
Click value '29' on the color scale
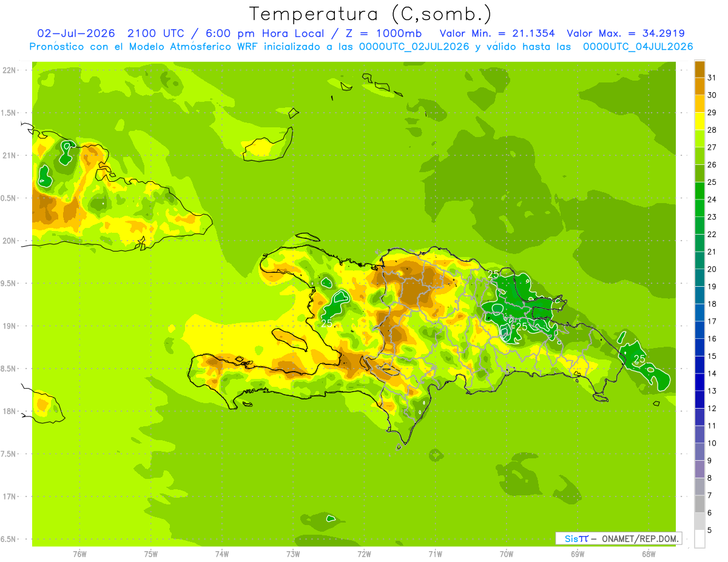pyautogui.click(x=712, y=112)
